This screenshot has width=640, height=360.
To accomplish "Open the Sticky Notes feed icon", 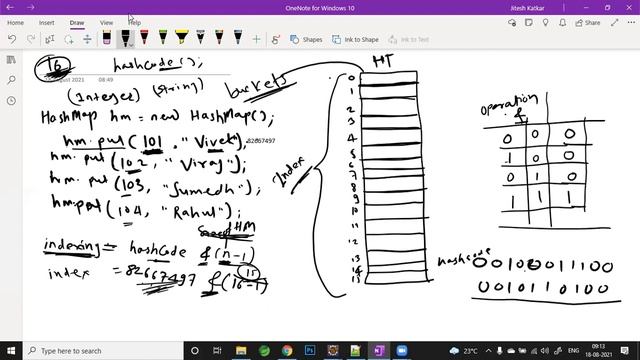I will tap(529, 23).
